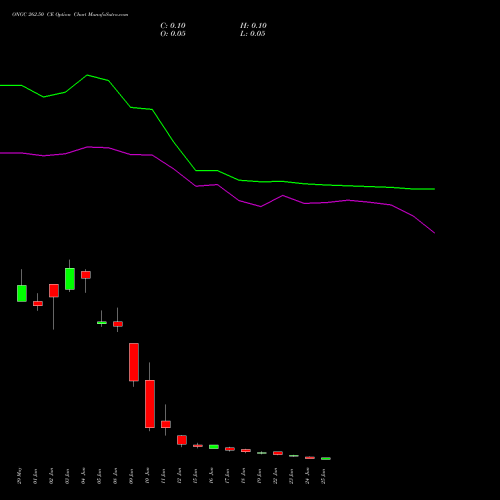Select the green candlestick above 03 Jun

pyautogui.click(x=70, y=279)
